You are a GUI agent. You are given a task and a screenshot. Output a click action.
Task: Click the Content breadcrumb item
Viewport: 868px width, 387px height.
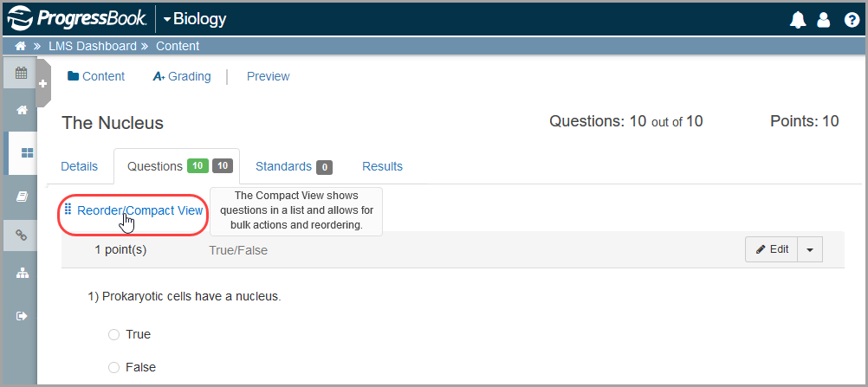[x=178, y=46]
